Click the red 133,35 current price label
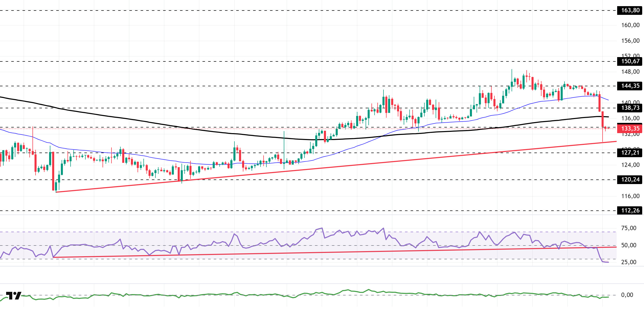This screenshot has width=644, height=310. [630, 129]
